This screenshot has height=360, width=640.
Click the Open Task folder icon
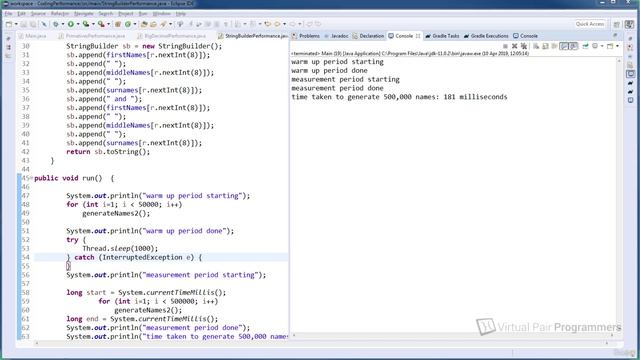point(153,24)
